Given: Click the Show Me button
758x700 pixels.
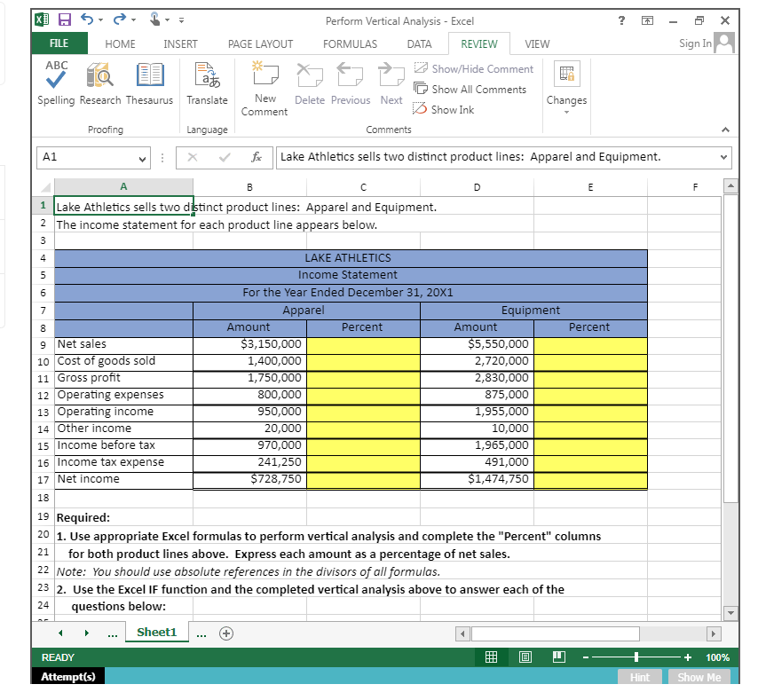Looking at the screenshot, I should coord(700,676).
